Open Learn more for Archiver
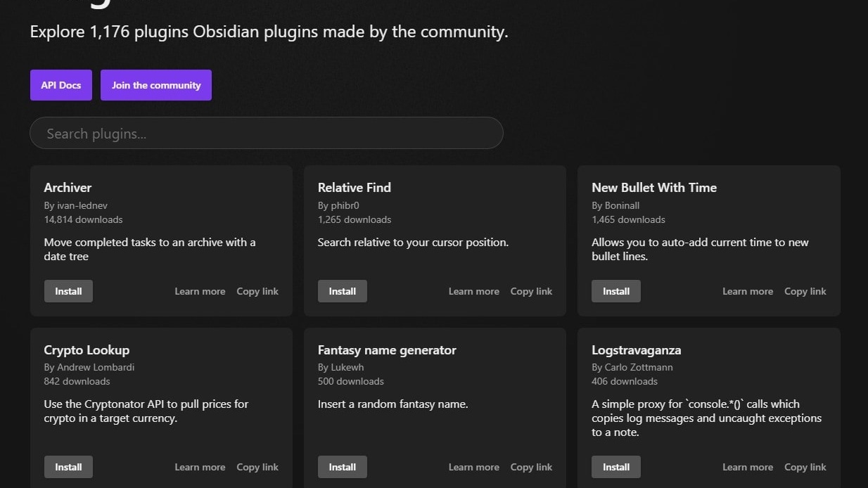 click(200, 290)
